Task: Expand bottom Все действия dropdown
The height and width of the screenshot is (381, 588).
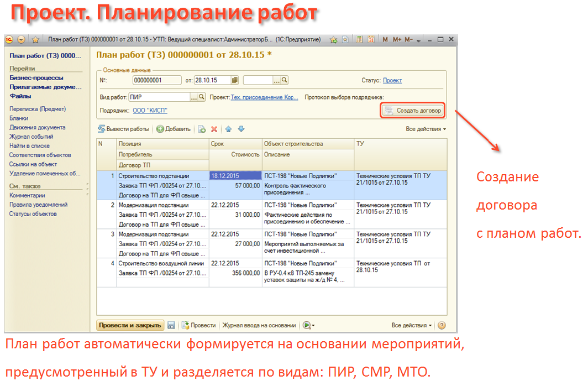Action: (x=411, y=325)
